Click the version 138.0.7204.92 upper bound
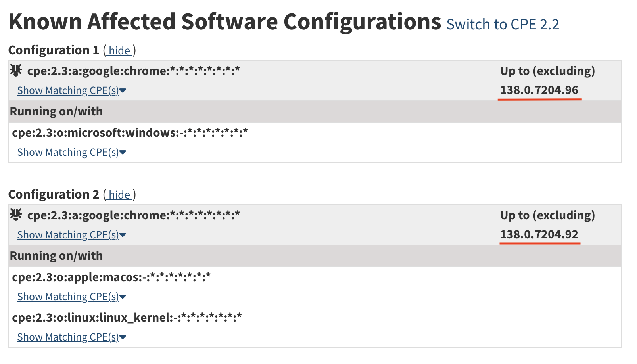This screenshot has height=364, width=637. [x=540, y=235]
